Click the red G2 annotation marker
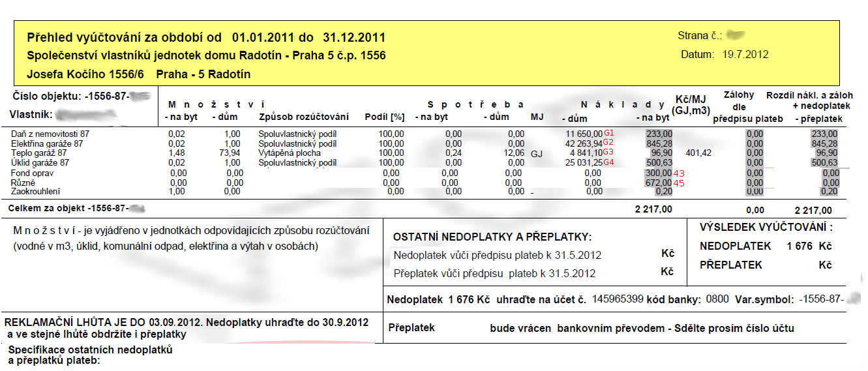Screen dimensions: 868x371 [x=609, y=142]
